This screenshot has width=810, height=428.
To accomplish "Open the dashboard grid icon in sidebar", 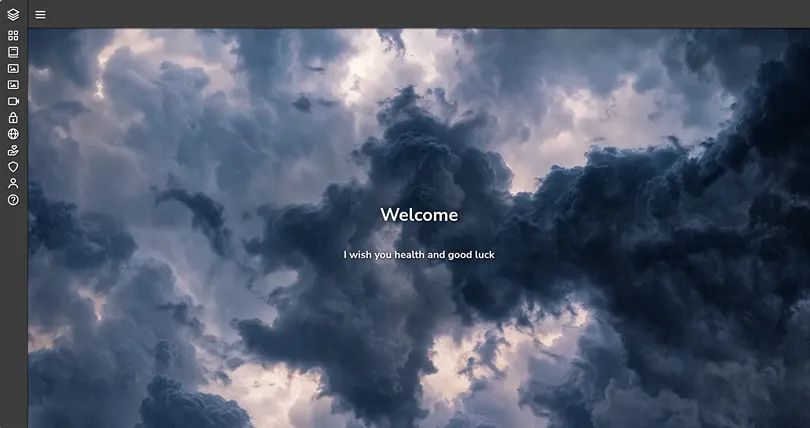I will click(13, 36).
